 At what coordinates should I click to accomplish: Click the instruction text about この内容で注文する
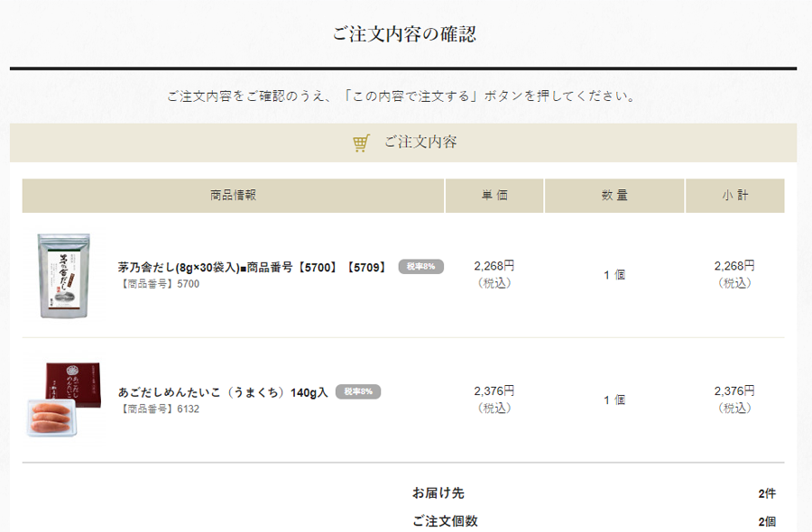pyautogui.click(x=401, y=96)
